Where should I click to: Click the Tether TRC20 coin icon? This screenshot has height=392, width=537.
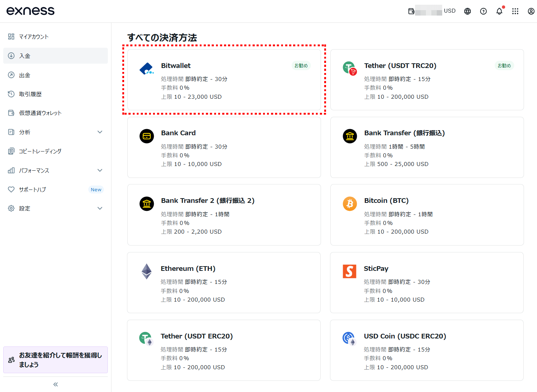pyautogui.click(x=350, y=68)
